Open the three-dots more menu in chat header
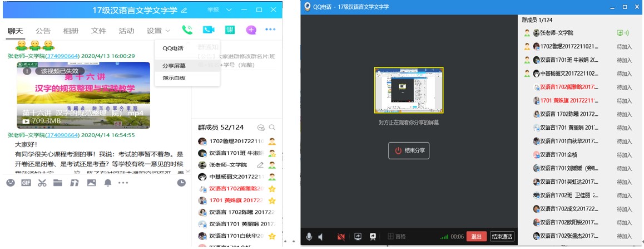This screenshot has width=644, height=249. 270,30
